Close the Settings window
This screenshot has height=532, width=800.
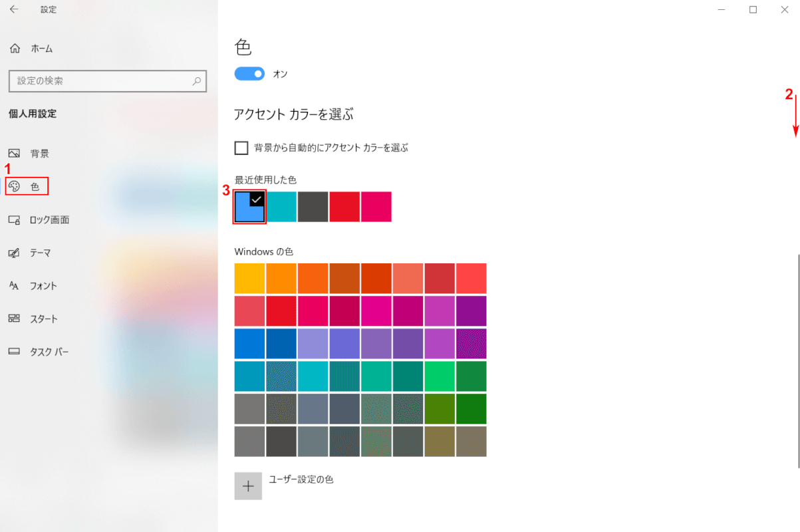(784, 9)
